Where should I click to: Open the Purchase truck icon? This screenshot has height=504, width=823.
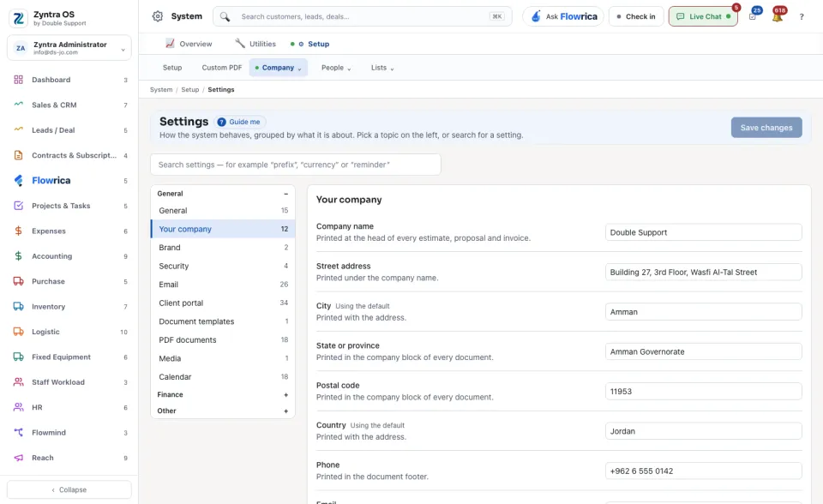[x=18, y=281]
